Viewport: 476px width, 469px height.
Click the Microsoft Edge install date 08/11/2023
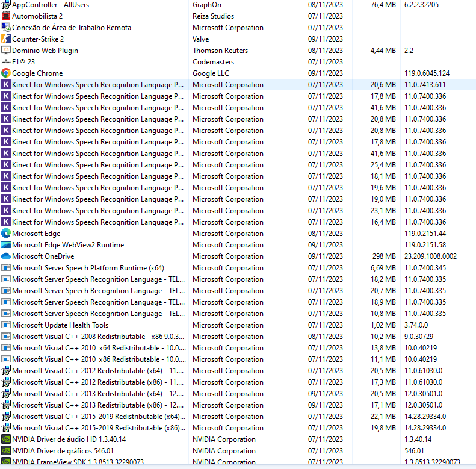pyautogui.click(x=326, y=233)
